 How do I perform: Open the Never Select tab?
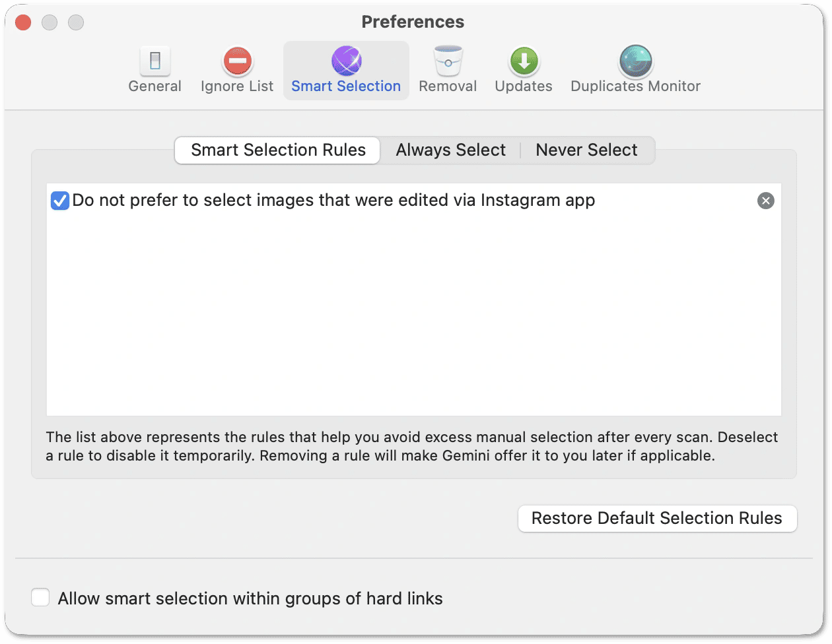(x=586, y=150)
